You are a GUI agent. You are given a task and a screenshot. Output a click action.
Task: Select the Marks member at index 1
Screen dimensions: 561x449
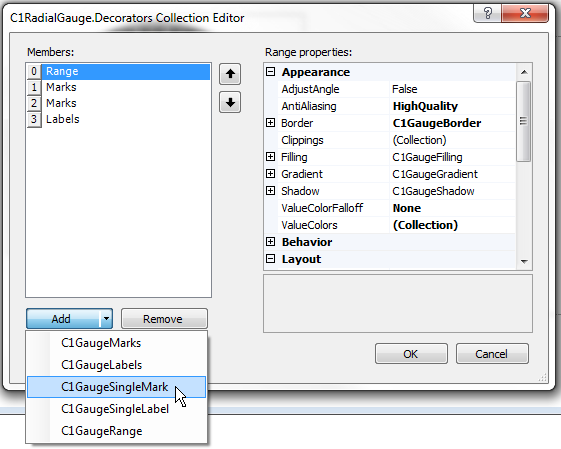pos(118,87)
